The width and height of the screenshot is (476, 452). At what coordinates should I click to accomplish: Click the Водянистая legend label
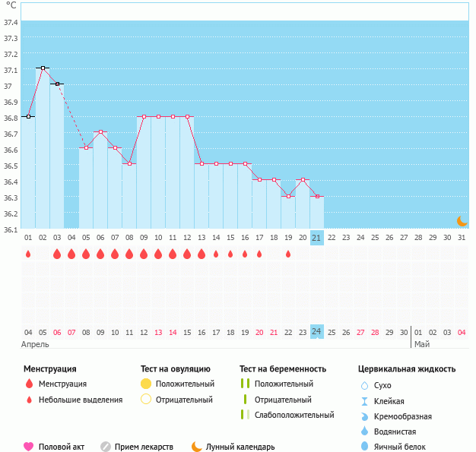pyautogui.click(x=395, y=431)
